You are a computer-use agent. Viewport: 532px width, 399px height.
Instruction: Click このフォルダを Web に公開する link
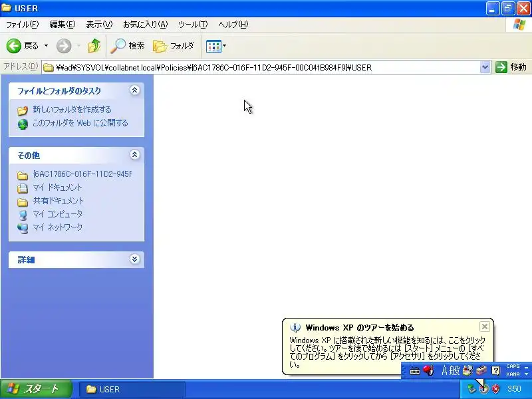[x=80, y=123]
